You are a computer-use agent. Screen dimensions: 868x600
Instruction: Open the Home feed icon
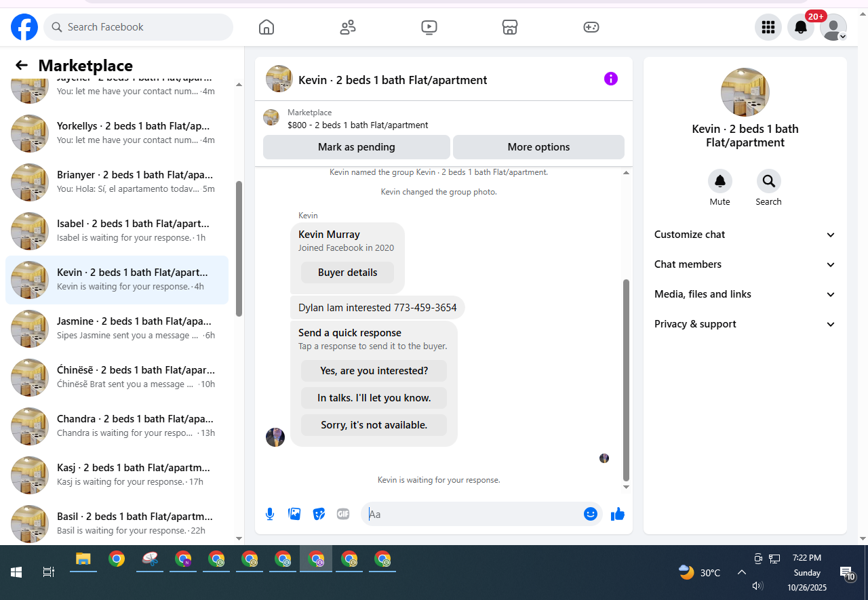click(267, 27)
